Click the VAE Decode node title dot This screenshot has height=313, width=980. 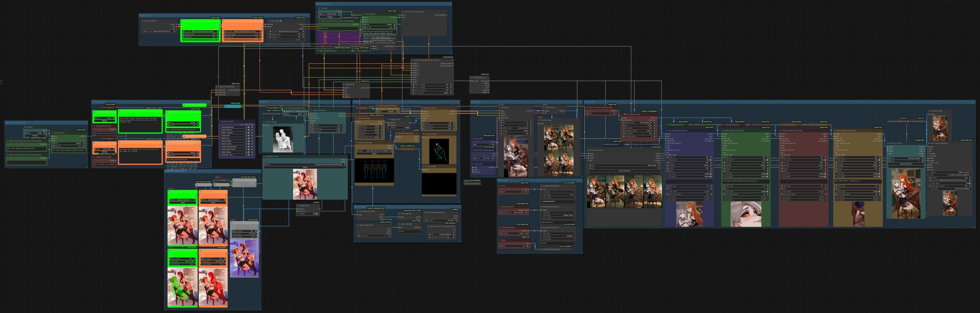point(544,107)
